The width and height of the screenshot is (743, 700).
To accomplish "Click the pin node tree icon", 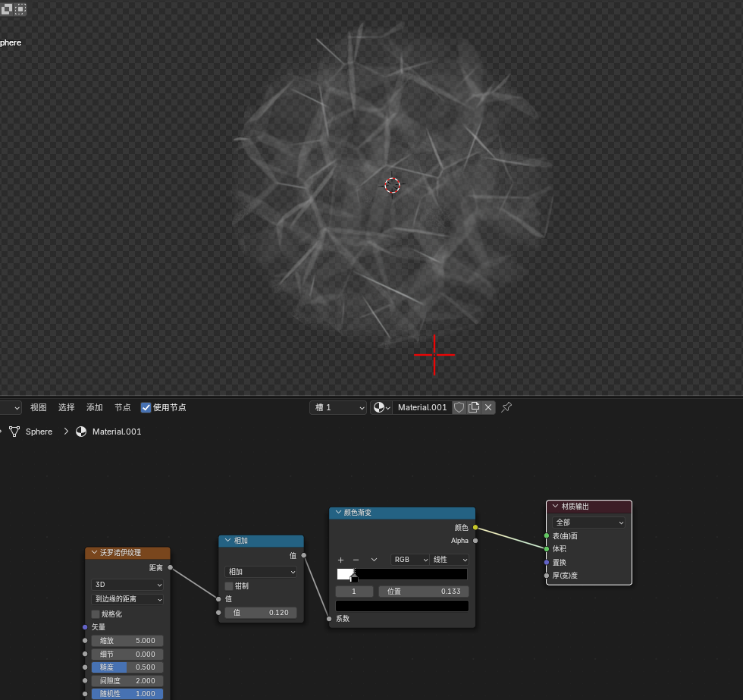I will pyautogui.click(x=506, y=407).
